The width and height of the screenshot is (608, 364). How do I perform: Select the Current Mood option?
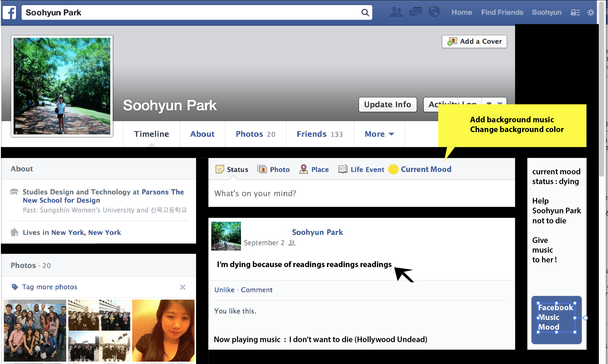(x=420, y=169)
